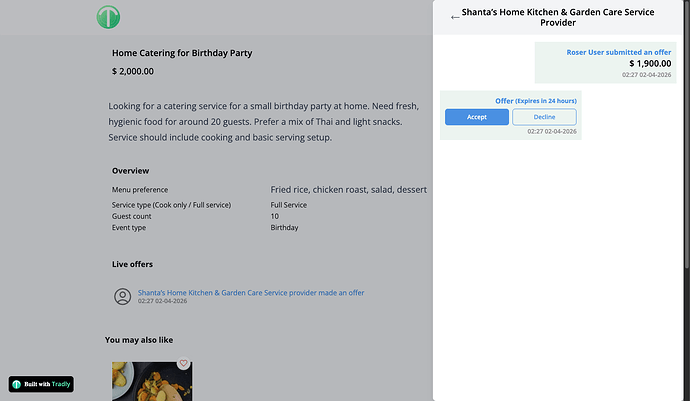
Task: Open Shanta's Home Kitchen provider link in Live offers
Action: tap(227, 292)
